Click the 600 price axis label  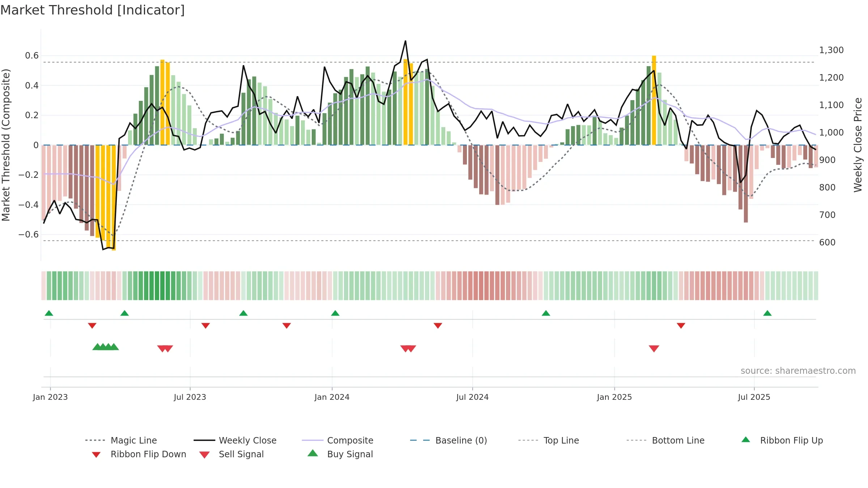click(827, 243)
